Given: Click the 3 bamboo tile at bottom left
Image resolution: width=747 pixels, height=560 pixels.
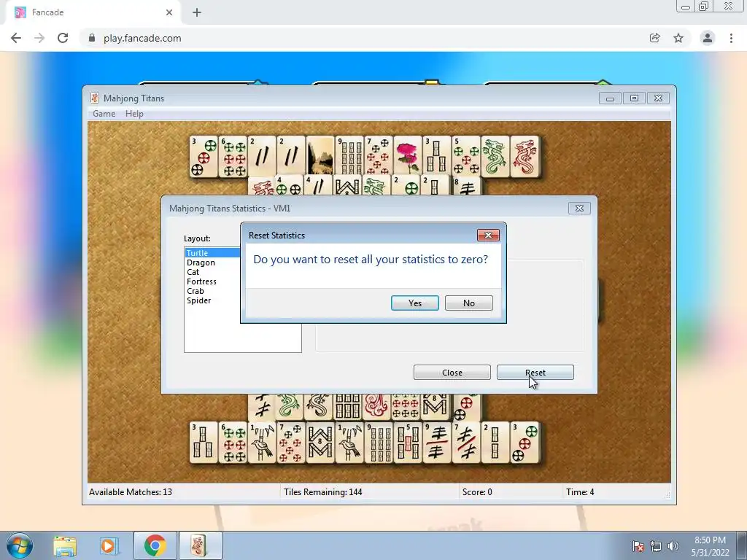Looking at the screenshot, I should [204, 443].
